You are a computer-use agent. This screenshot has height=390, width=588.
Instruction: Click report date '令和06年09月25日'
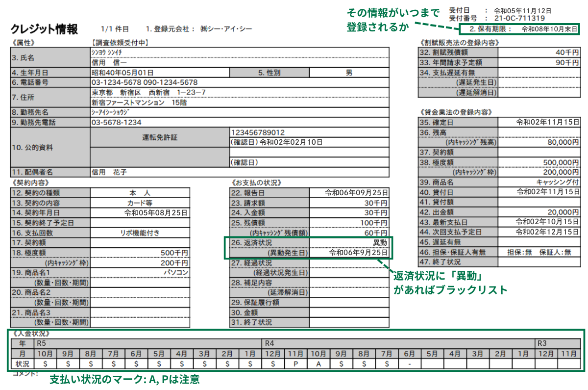point(357,193)
